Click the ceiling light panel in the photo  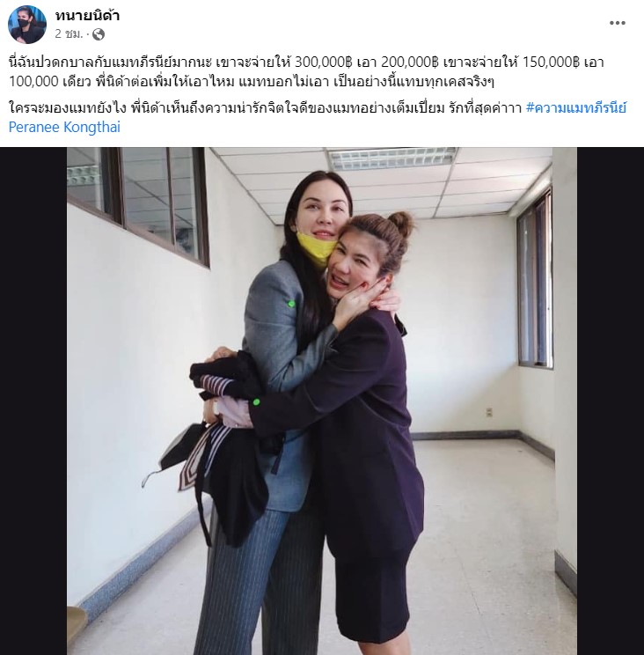pyautogui.click(x=392, y=158)
